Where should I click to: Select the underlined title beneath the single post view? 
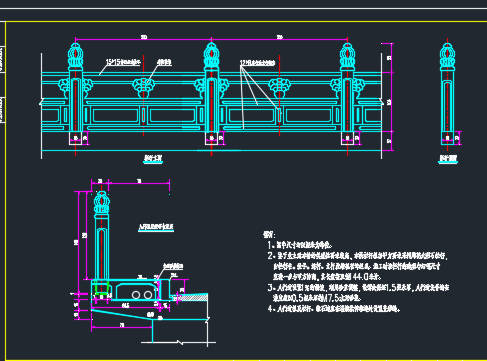(x=448, y=159)
